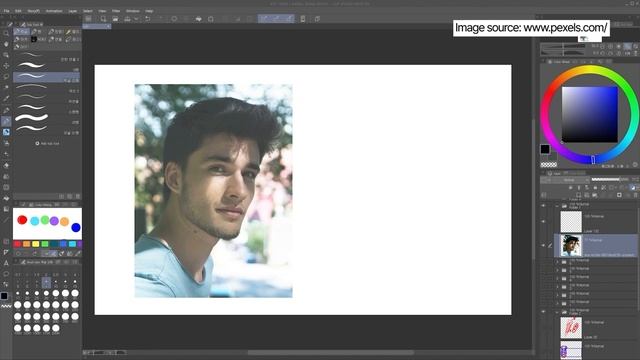Open the Window menu
Image resolution: width=640 pixels, height=360 pixels.
point(133,11)
